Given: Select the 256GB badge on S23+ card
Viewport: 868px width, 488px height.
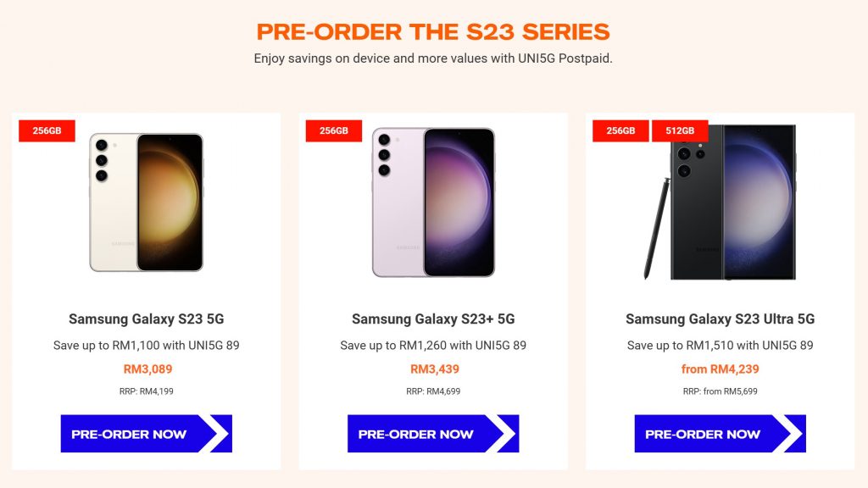Looking at the screenshot, I should click(x=334, y=131).
